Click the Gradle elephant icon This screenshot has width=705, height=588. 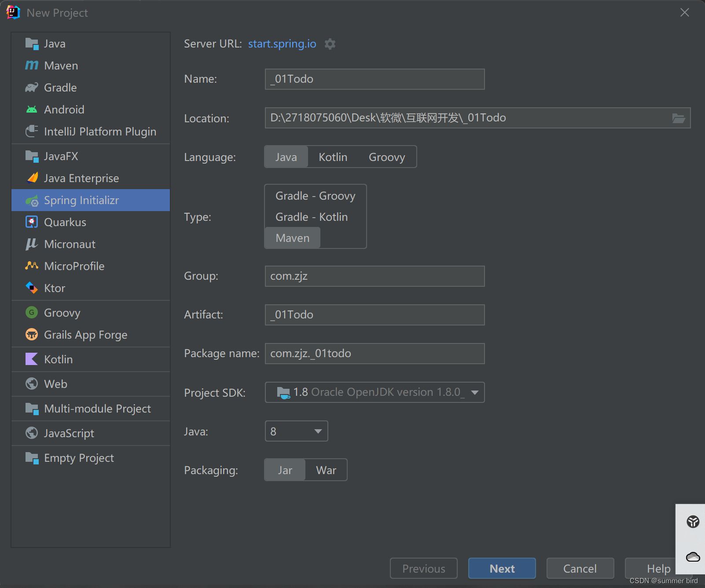pos(32,88)
